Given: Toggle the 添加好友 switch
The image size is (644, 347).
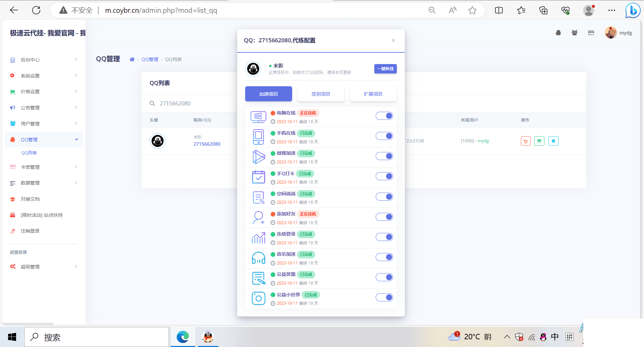Looking at the screenshot, I should click(x=384, y=217).
